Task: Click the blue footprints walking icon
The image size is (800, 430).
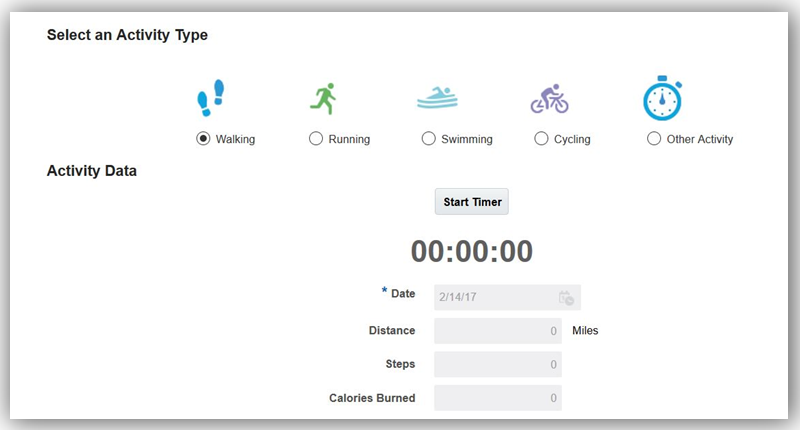Action: [x=211, y=100]
